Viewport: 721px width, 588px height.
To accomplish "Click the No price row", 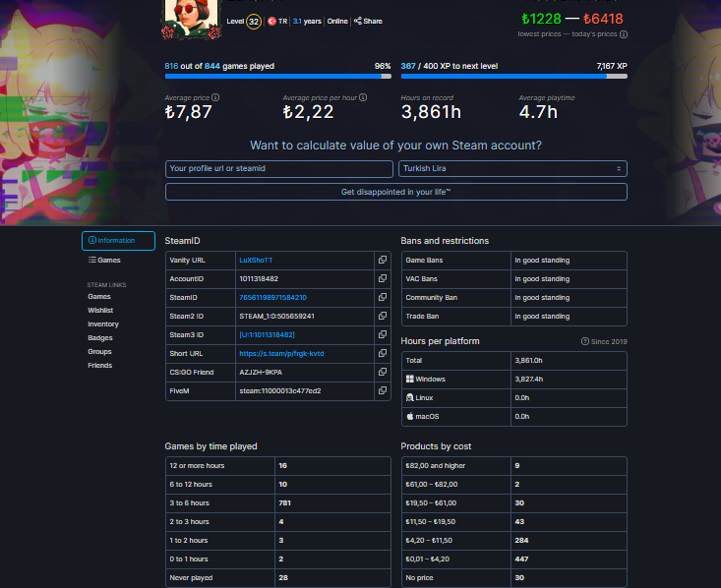I will tap(514, 578).
